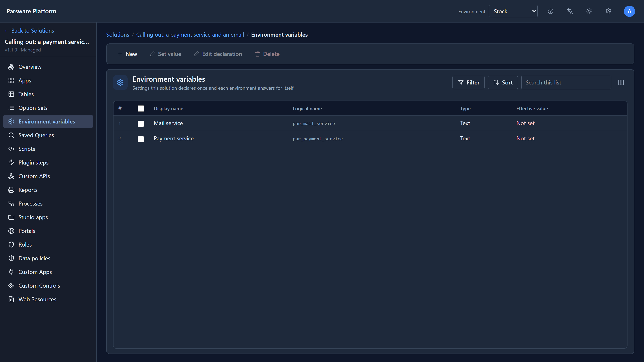Click the New button
The width and height of the screenshot is (644, 362).
[x=127, y=54]
